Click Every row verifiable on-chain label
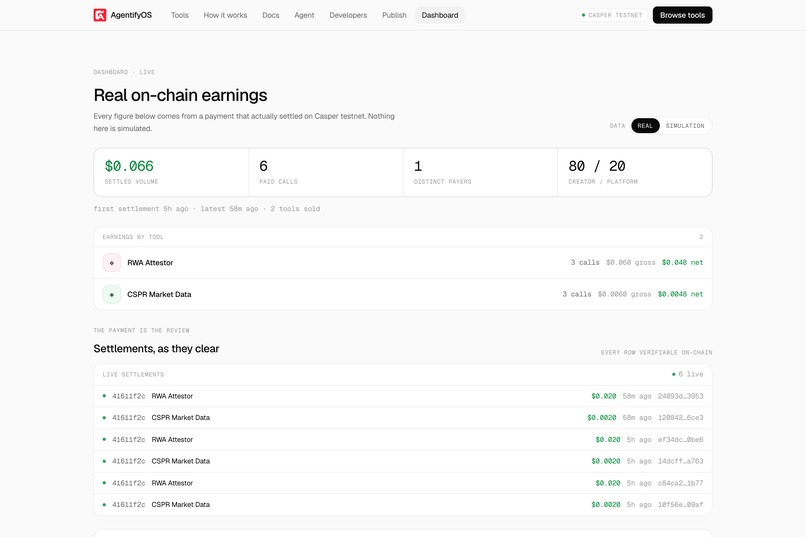 (x=656, y=353)
